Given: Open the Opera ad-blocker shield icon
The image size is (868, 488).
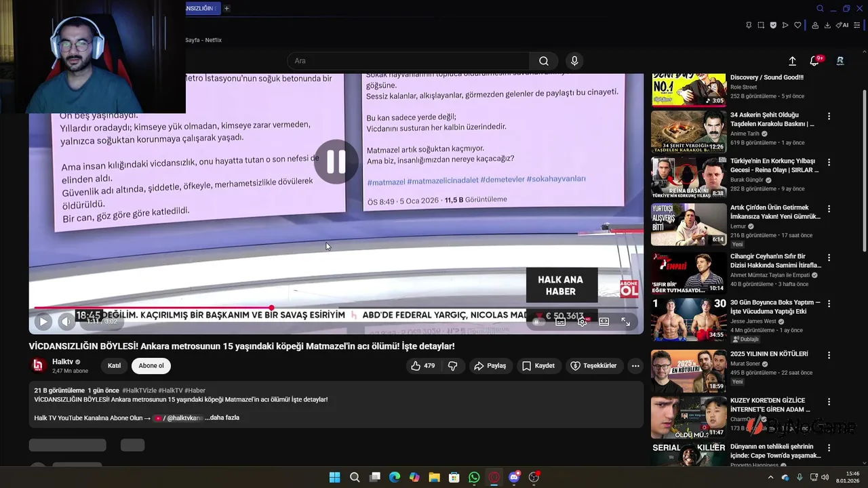Looking at the screenshot, I should coord(773,25).
